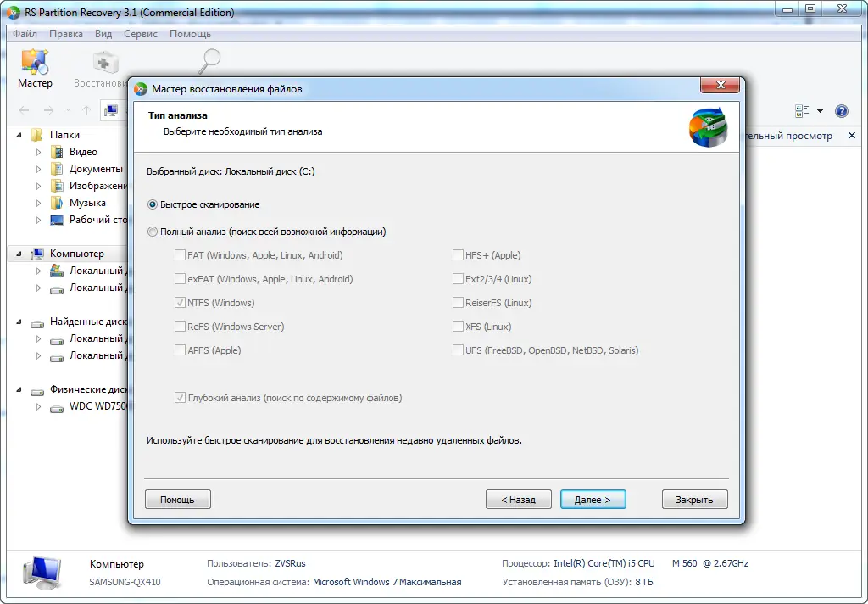Click the up one level arrow
Screen dimensions: 868x604
tap(86, 110)
